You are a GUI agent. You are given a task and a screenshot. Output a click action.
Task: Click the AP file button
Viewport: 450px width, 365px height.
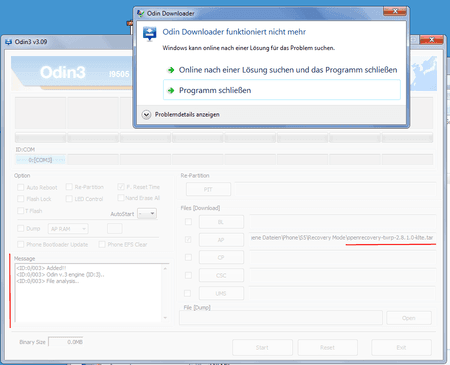click(x=221, y=240)
